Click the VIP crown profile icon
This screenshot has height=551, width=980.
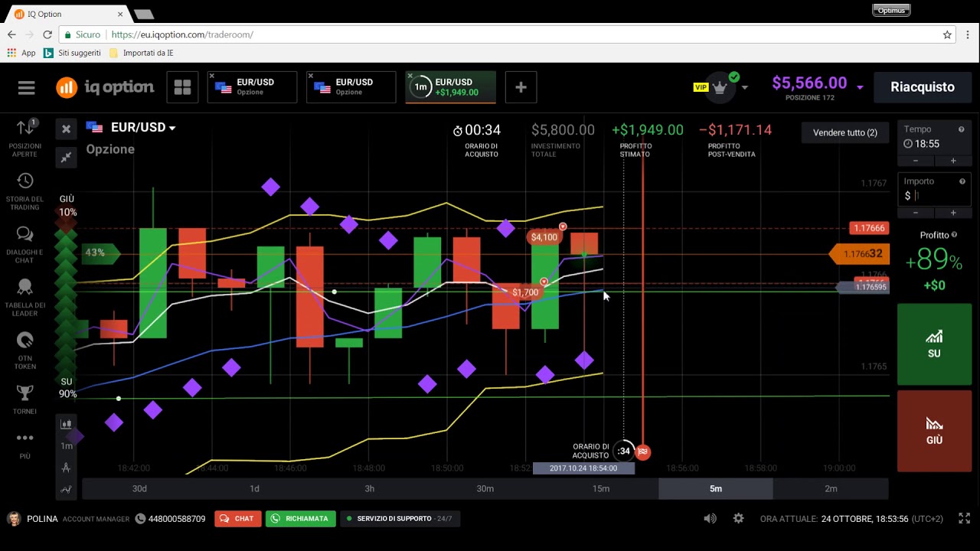click(720, 86)
